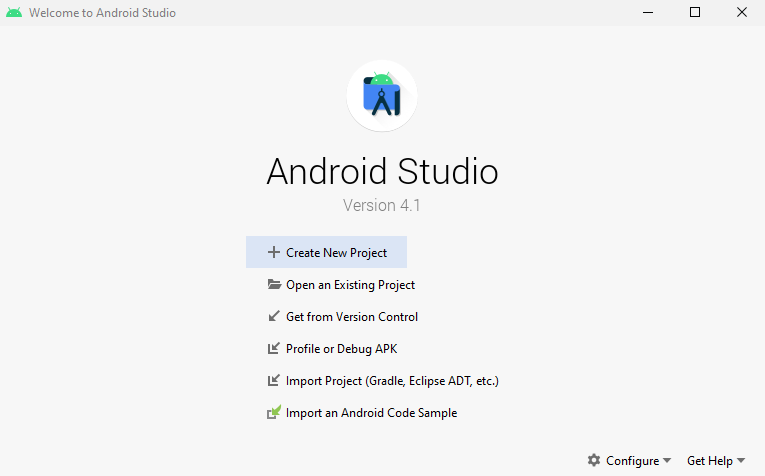This screenshot has height=476, width=765.
Task: Minimize the Welcome to Android Studio window
Action: [x=648, y=13]
